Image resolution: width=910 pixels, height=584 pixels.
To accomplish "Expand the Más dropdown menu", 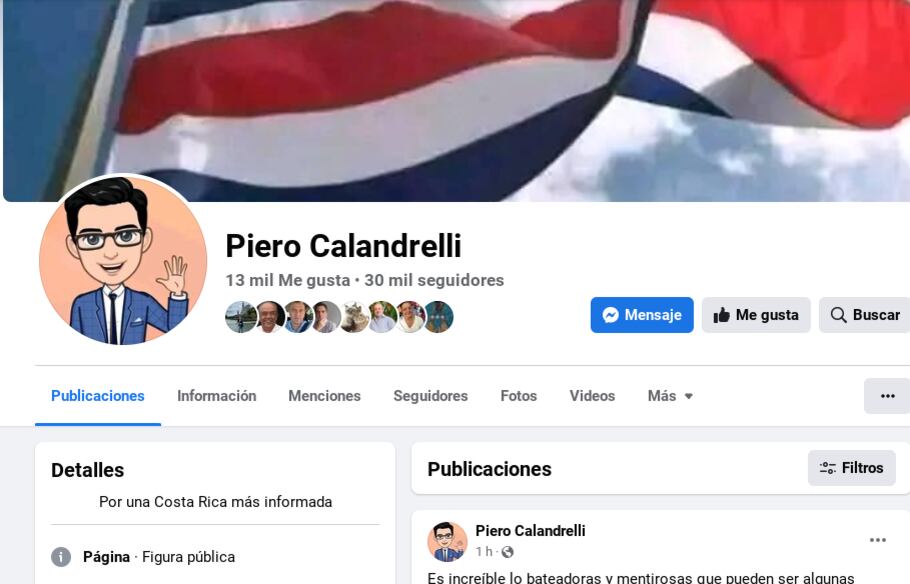I will [x=670, y=396].
